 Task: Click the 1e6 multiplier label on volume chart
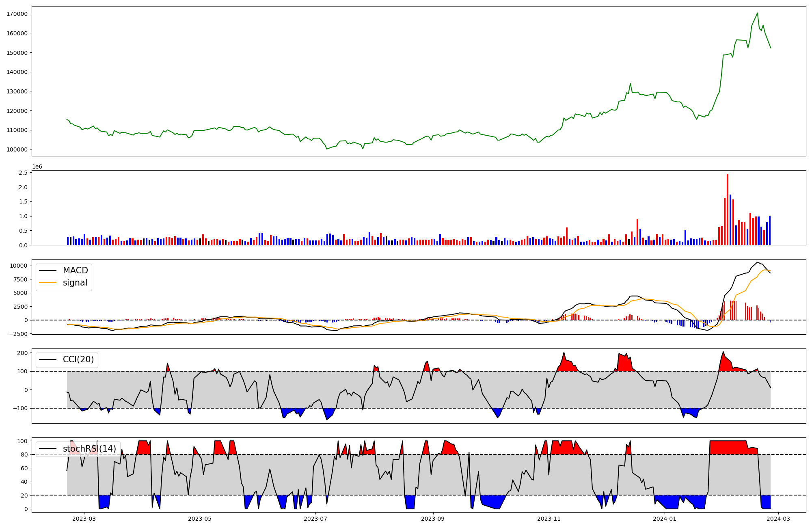pos(37,167)
